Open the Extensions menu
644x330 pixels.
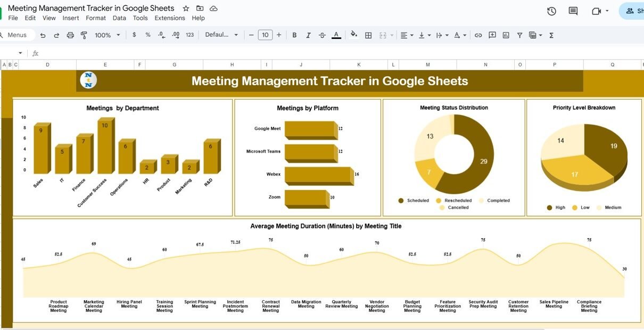[x=170, y=18]
